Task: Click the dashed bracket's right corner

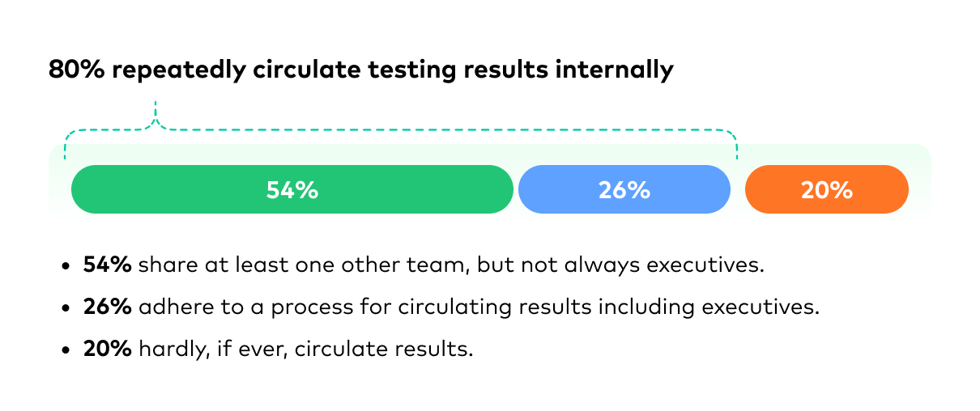Action: (x=731, y=138)
